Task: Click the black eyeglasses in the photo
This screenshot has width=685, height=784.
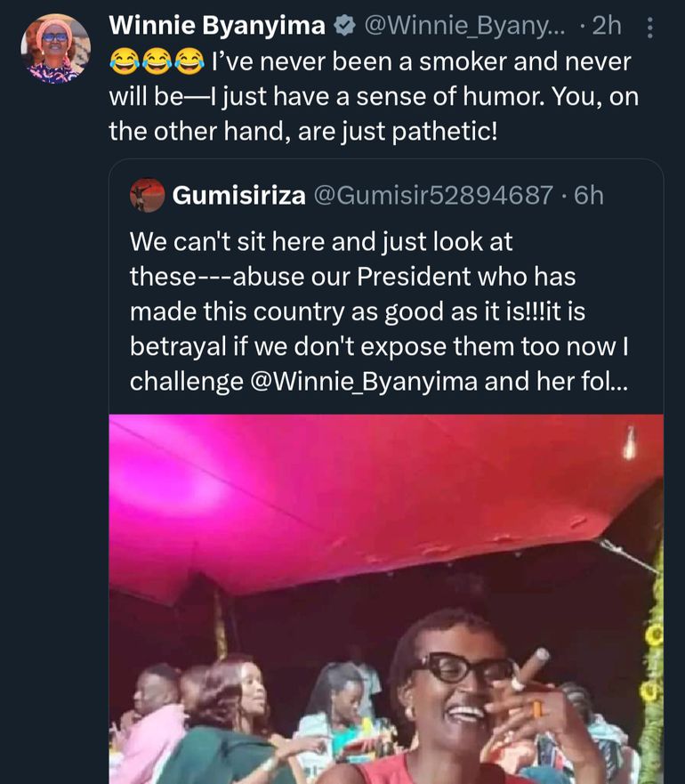Action: (461, 669)
